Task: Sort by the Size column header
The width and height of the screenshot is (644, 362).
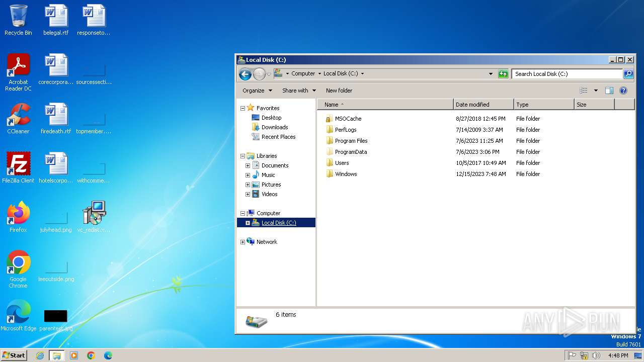Action: coord(594,105)
